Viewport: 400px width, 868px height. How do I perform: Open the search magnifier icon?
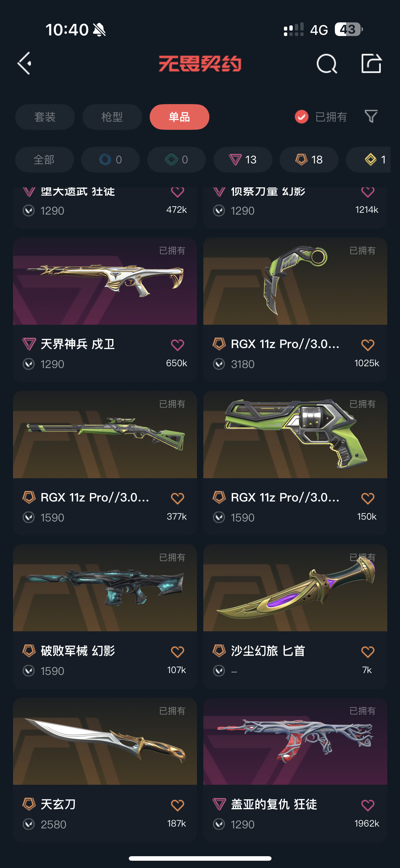[326, 63]
